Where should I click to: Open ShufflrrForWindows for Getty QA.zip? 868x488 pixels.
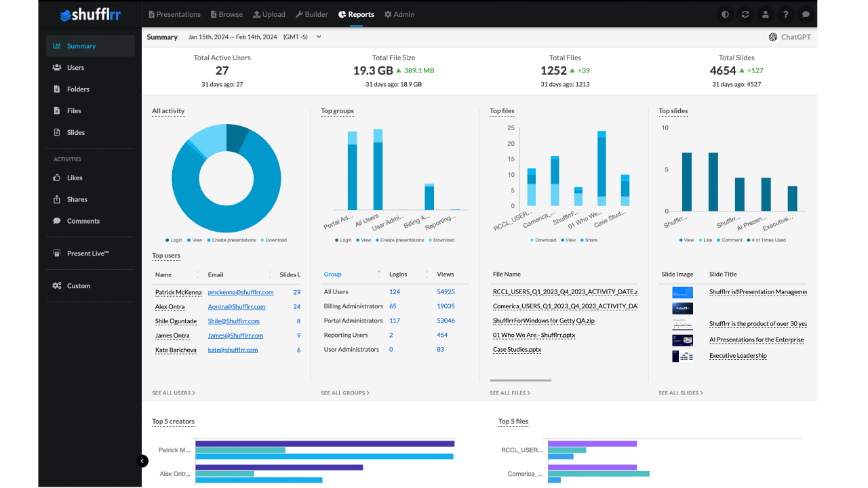(544, 321)
